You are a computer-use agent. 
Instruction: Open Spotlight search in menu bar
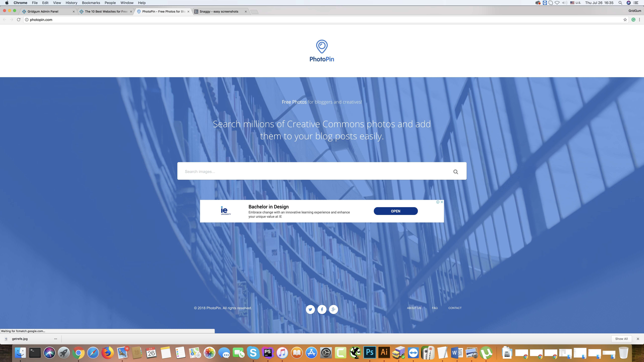pyautogui.click(x=620, y=3)
